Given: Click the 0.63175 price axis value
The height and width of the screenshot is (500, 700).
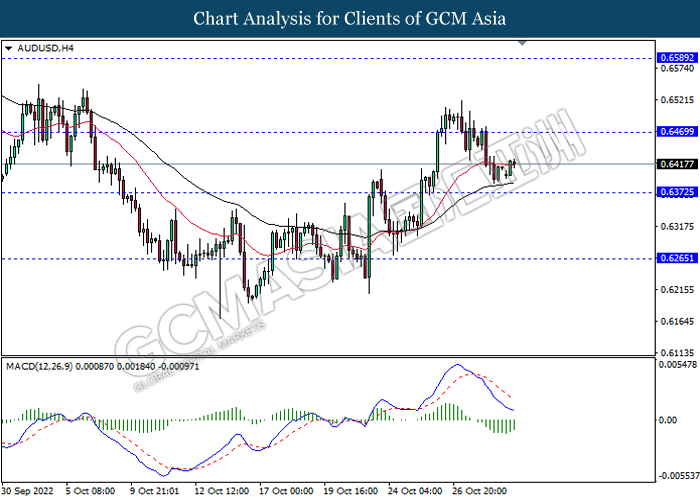Looking at the screenshot, I should [x=677, y=226].
